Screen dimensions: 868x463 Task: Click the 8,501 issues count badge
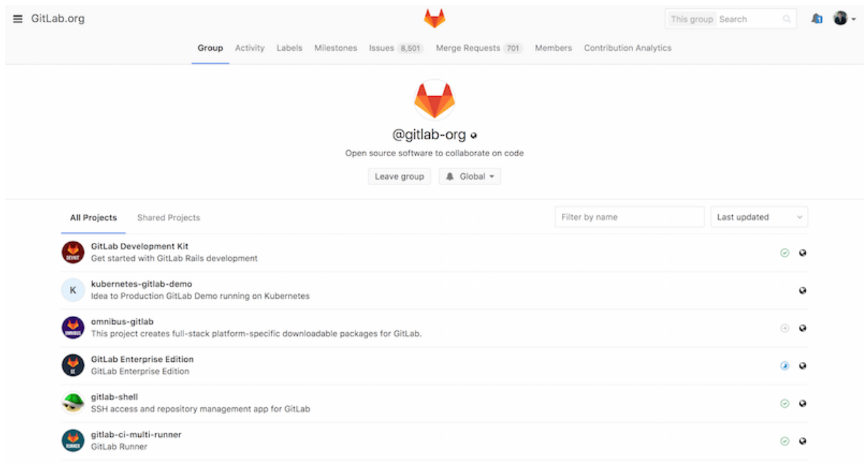point(411,48)
